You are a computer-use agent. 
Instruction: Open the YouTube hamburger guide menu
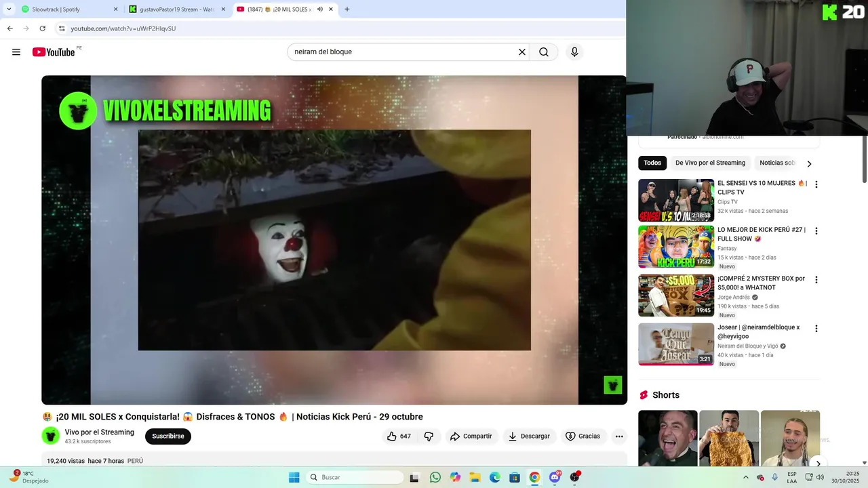pos(16,52)
